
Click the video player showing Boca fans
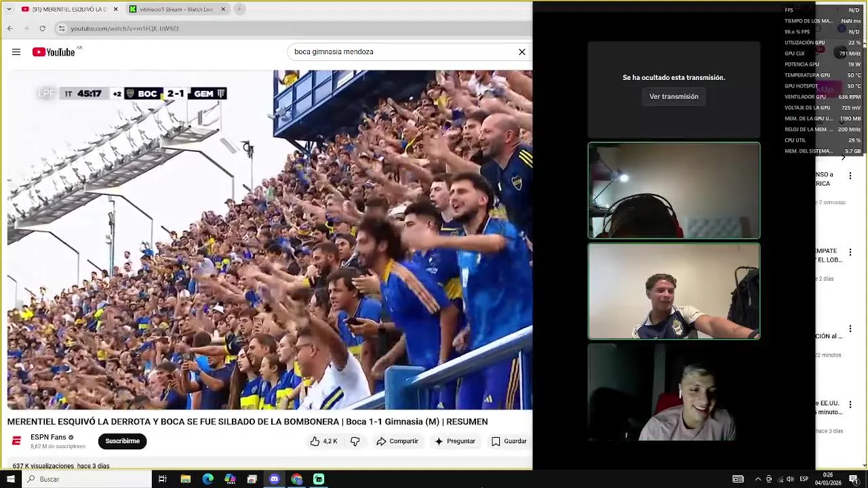pyautogui.click(x=270, y=240)
